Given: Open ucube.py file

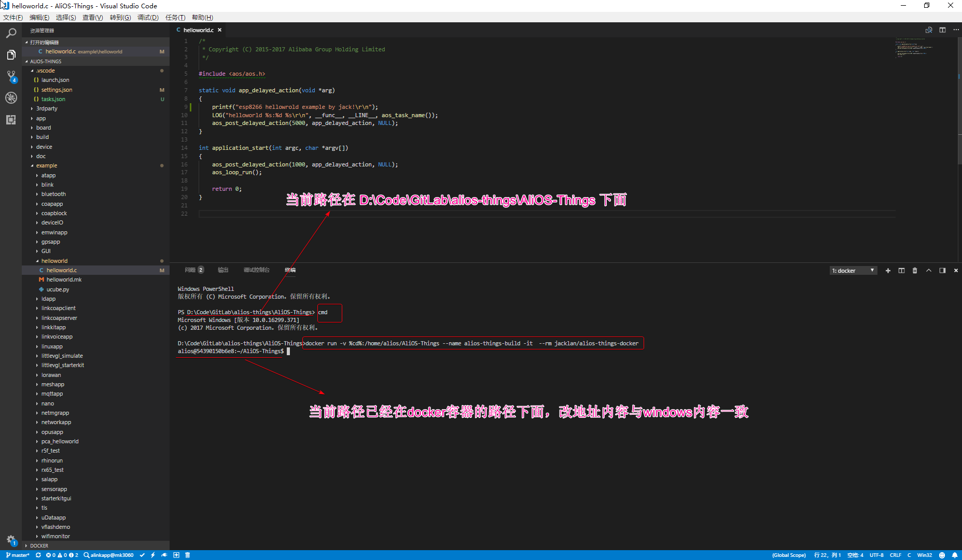Looking at the screenshot, I should point(95,289).
